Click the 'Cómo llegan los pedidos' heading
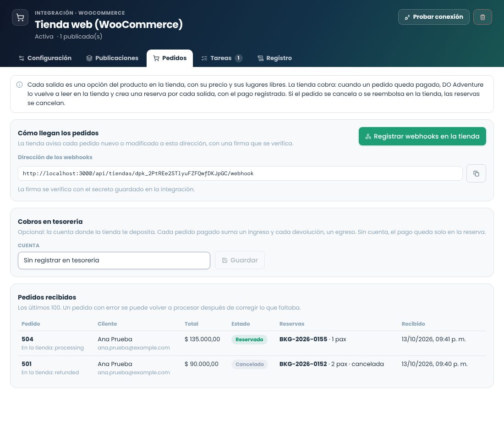This screenshot has height=433, width=504. pyautogui.click(x=58, y=133)
